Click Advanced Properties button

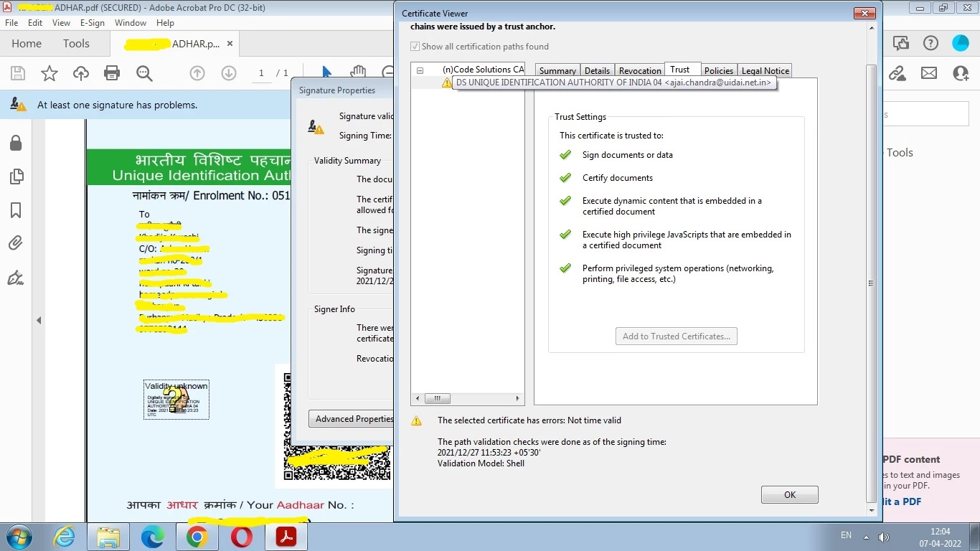tap(352, 418)
